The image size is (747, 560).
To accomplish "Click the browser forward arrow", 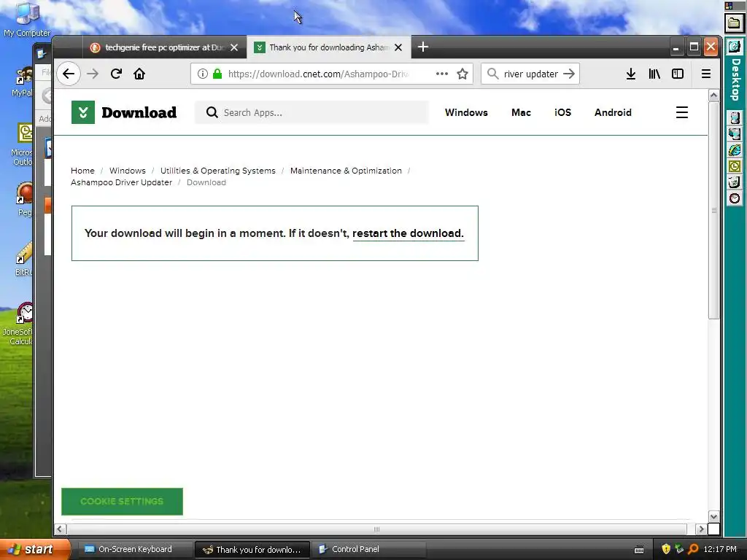I will (93, 74).
